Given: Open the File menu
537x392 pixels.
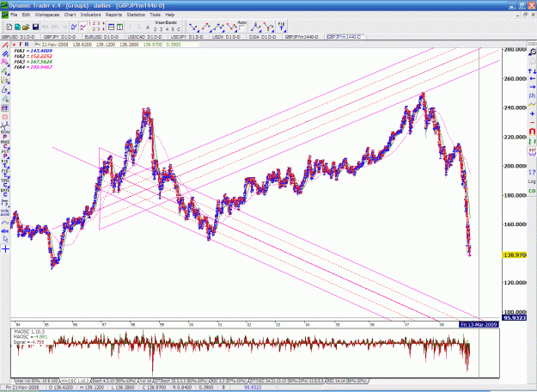Looking at the screenshot, I should point(14,15).
